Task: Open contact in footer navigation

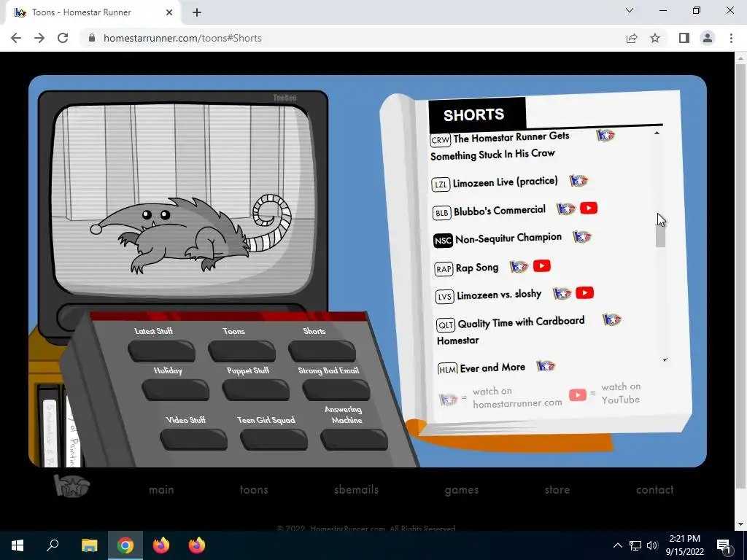Action: [654, 490]
